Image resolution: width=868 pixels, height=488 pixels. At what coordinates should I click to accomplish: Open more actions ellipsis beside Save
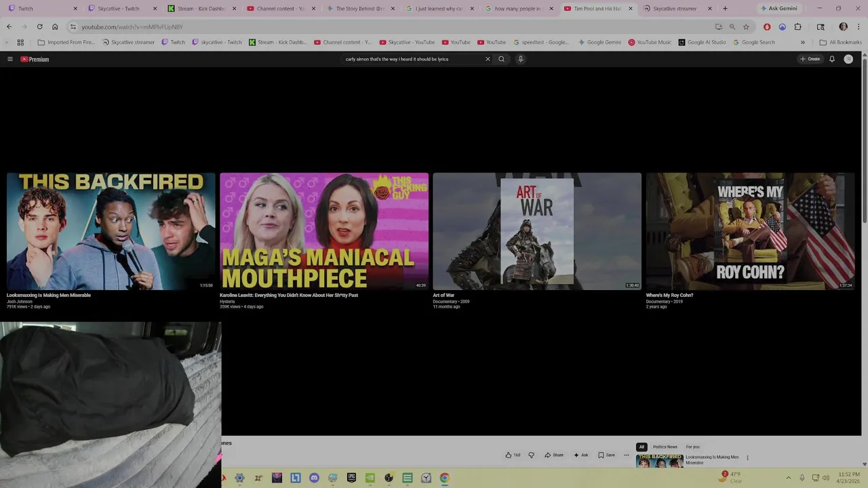[x=627, y=455]
